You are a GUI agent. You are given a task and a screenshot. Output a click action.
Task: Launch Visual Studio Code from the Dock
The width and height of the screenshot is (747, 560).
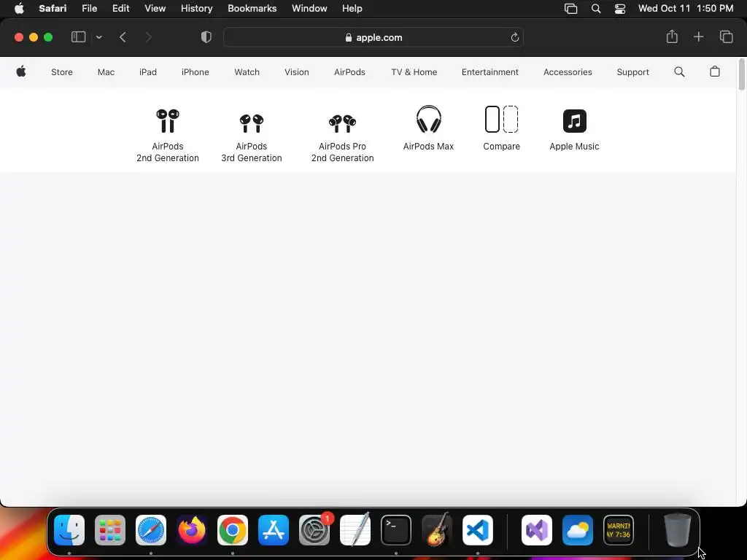[478, 530]
